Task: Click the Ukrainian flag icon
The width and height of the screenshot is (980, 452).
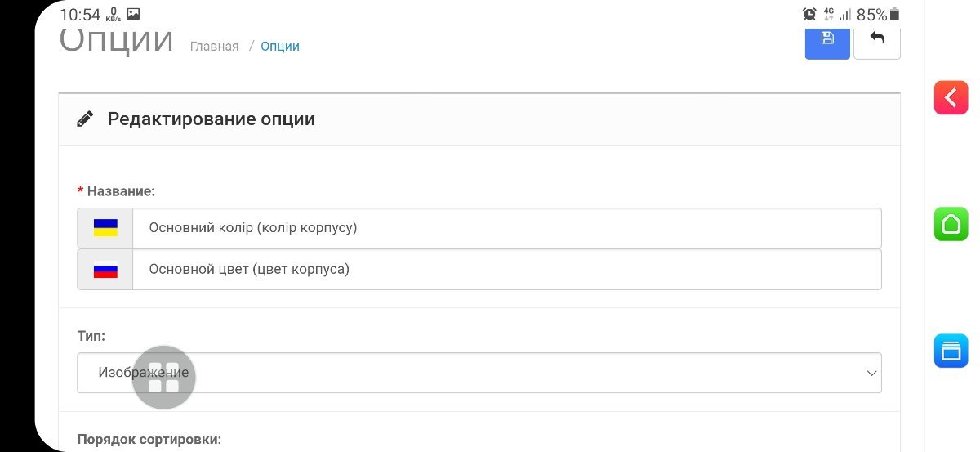Action: coord(105,228)
